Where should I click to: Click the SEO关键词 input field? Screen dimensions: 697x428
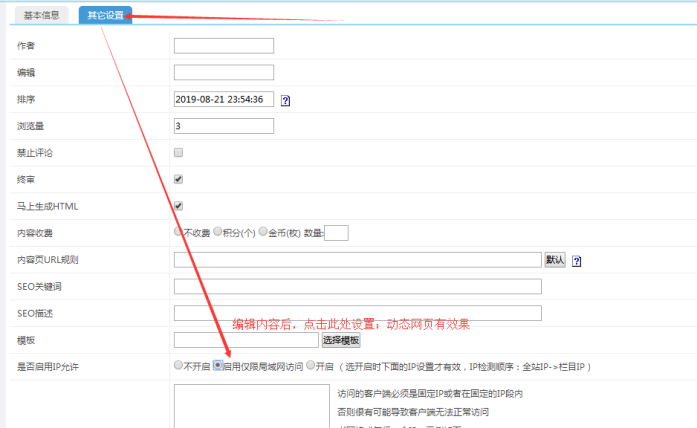click(x=357, y=287)
